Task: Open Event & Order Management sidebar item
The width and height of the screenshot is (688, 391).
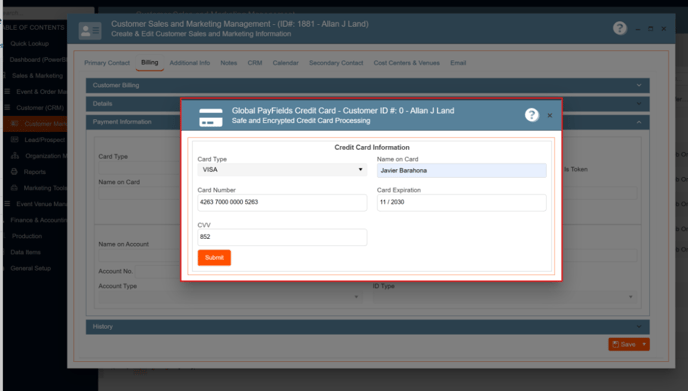Action: [41, 92]
